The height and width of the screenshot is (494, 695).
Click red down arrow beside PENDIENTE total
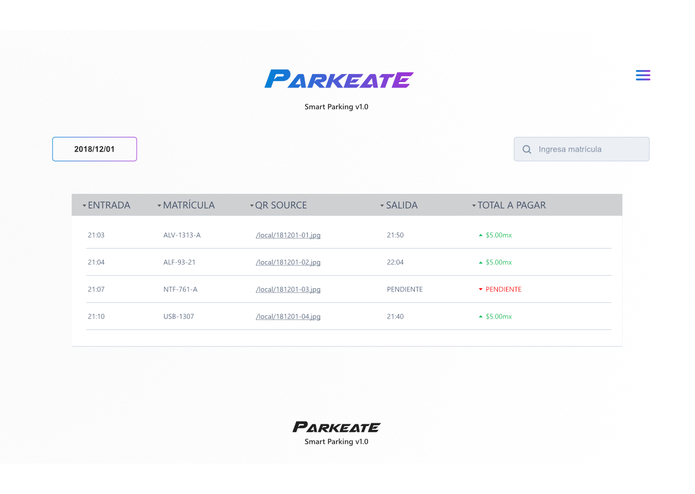pyautogui.click(x=480, y=289)
